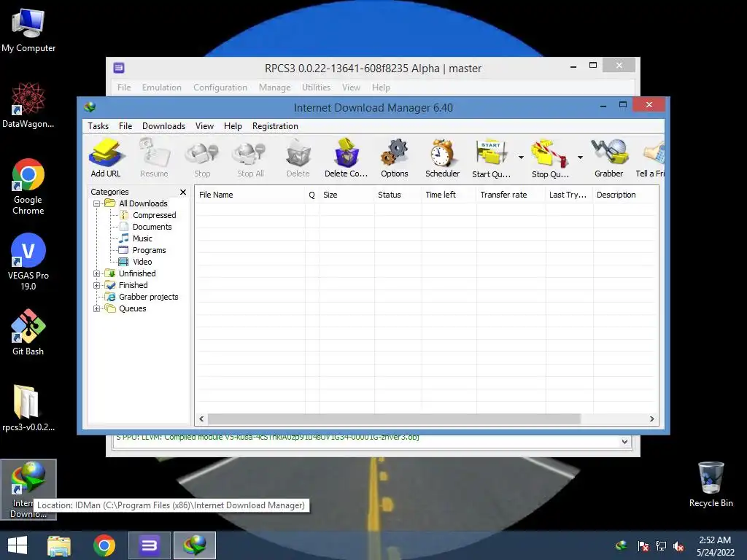Open RPCS3 Manage menu
The height and width of the screenshot is (560, 747).
274,87
